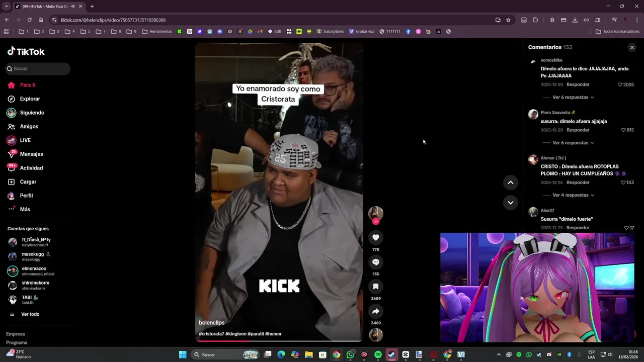This screenshot has height=362, width=644.
Task: Open Mensajes inbox
Action: [x=31, y=154]
